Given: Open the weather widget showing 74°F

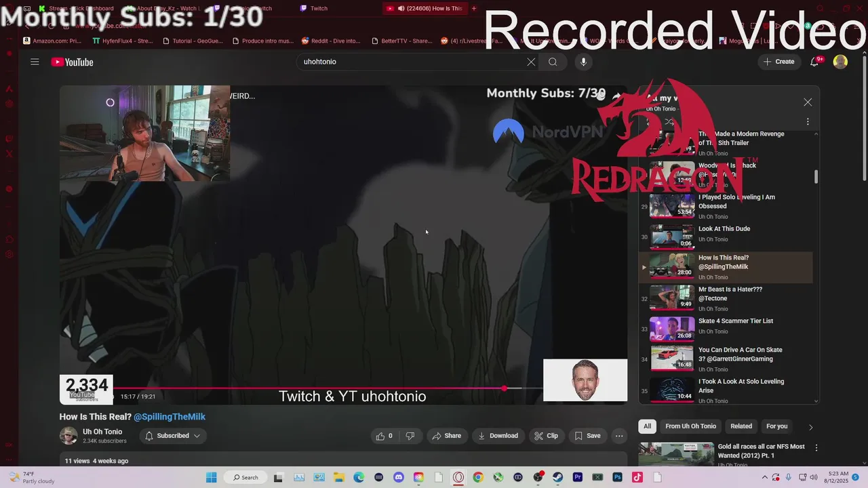Looking at the screenshot, I should 32,477.
